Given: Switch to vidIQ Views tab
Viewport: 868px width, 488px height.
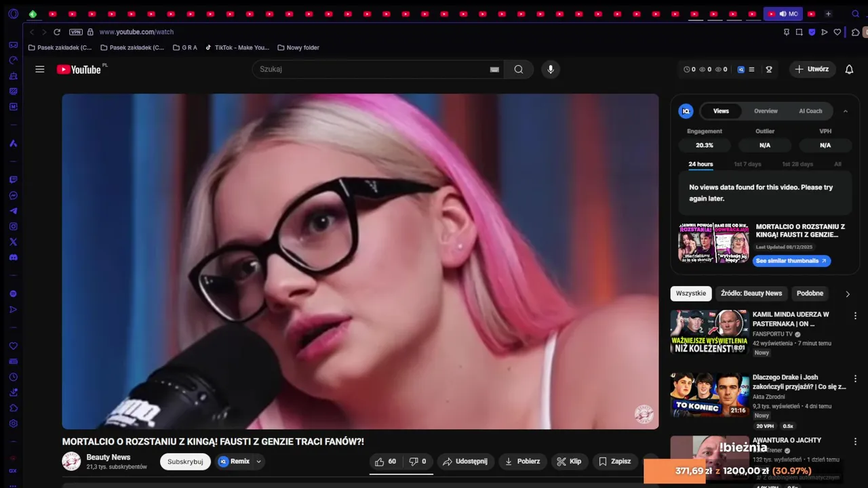Looking at the screenshot, I should point(721,111).
